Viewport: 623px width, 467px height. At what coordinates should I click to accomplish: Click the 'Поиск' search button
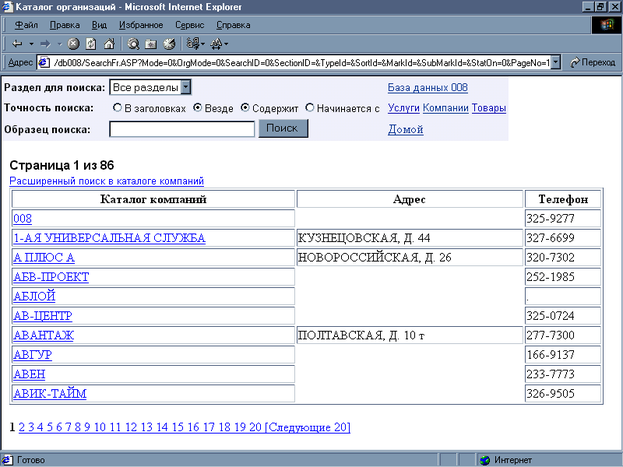283,129
